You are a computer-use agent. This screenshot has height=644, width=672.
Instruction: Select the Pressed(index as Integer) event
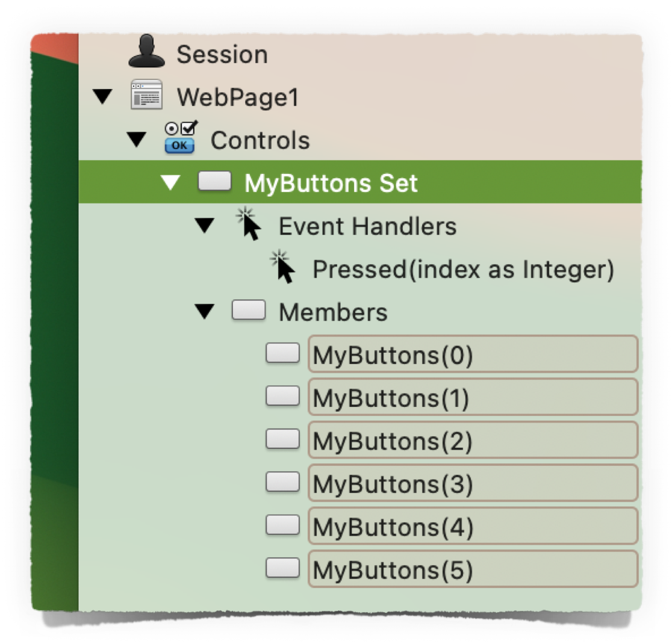pyautogui.click(x=464, y=270)
